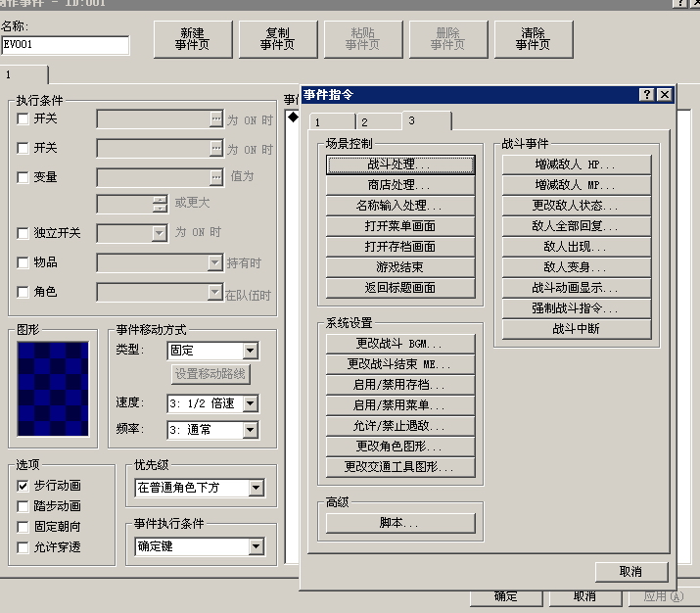700x613 pixels.
Task: Click 新建事件页 button
Action: pyautogui.click(x=193, y=39)
